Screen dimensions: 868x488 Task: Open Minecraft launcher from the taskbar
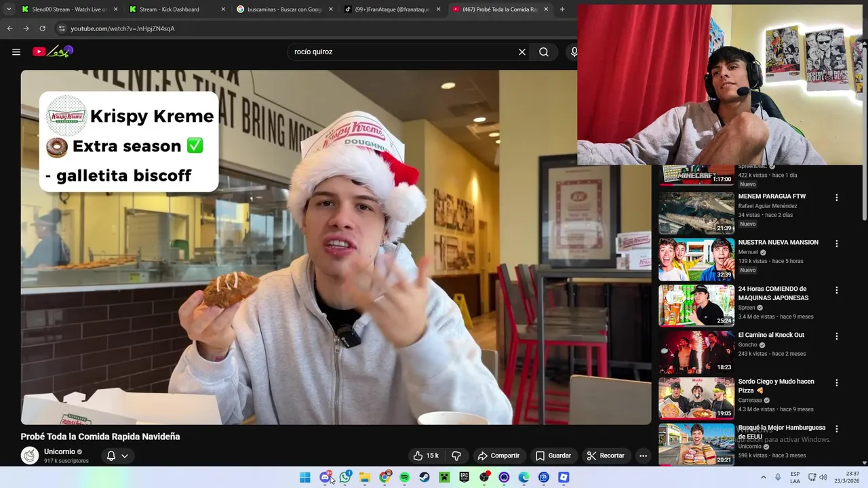[444, 477]
